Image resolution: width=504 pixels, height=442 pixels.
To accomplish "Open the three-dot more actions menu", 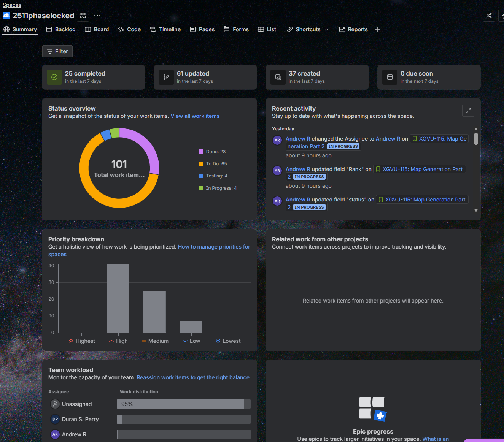I will (97, 16).
